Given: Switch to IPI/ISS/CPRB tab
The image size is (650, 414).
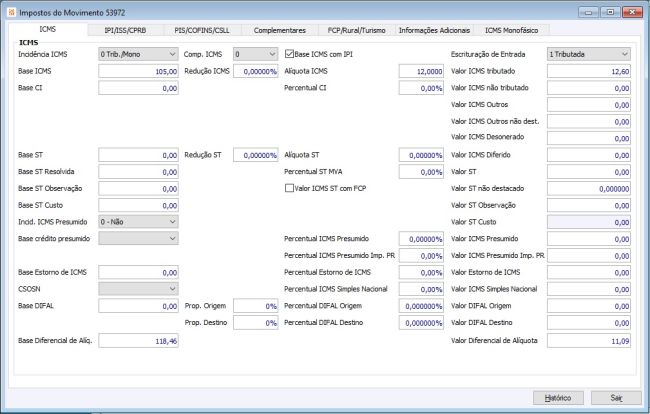Looking at the screenshot, I should [125, 30].
